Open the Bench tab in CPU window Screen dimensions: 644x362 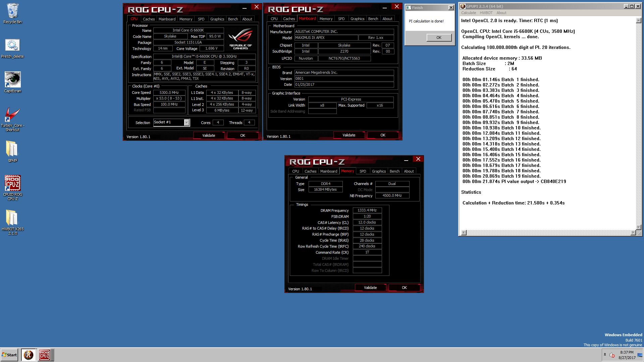click(x=233, y=19)
